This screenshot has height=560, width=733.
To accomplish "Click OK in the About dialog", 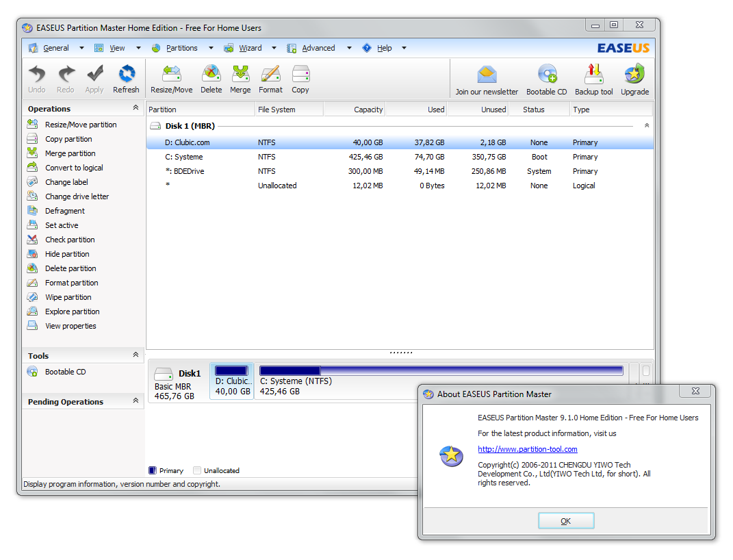I will [x=565, y=521].
